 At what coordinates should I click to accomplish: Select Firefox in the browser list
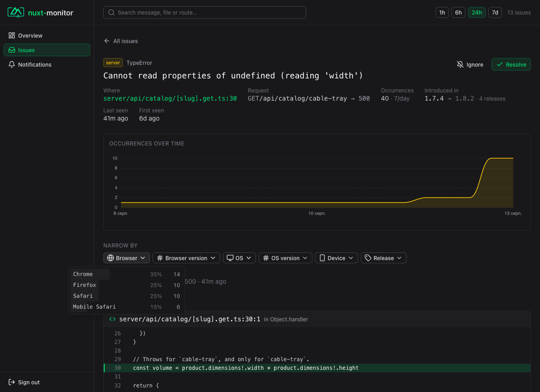click(126, 285)
